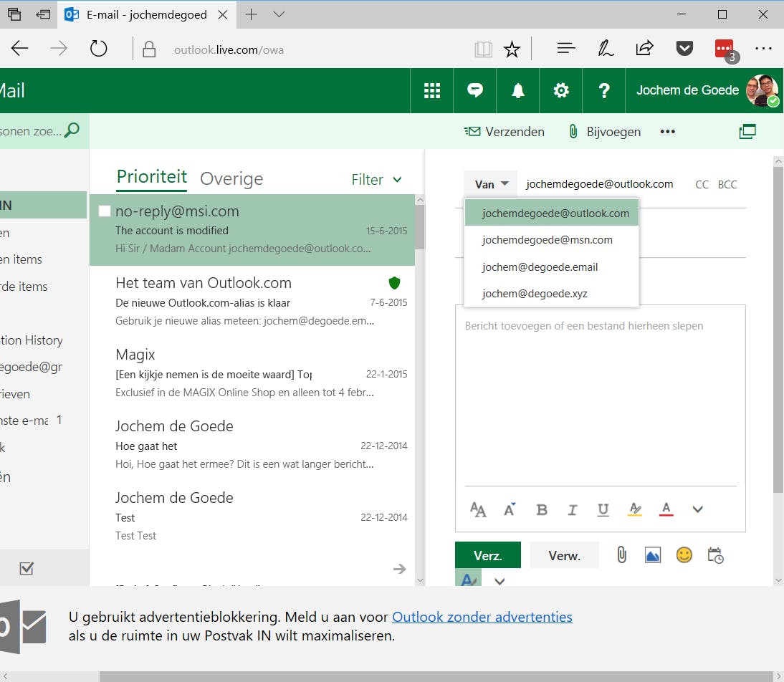This screenshot has width=784, height=682.
Task: Select jochemdegoede@outlook.com from the list
Action: click(x=552, y=213)
